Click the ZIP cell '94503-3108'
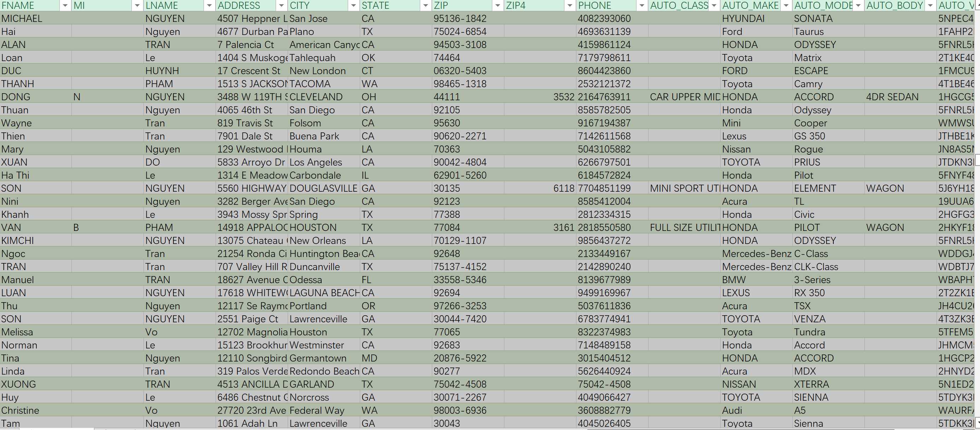The width and height of the screenshot is (980, 430). (x=468, y=44)
